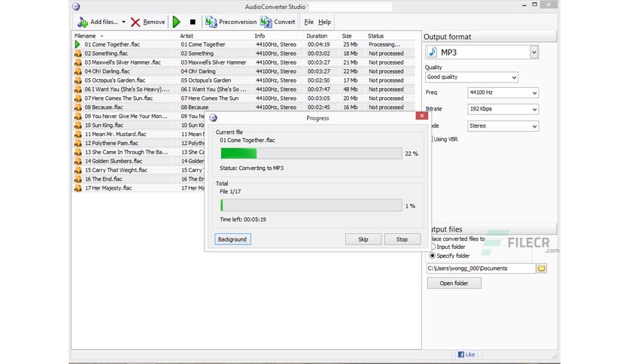Click the AudioConverter Studio app icon in title bar
629x364 pixels.
point(76,7)
